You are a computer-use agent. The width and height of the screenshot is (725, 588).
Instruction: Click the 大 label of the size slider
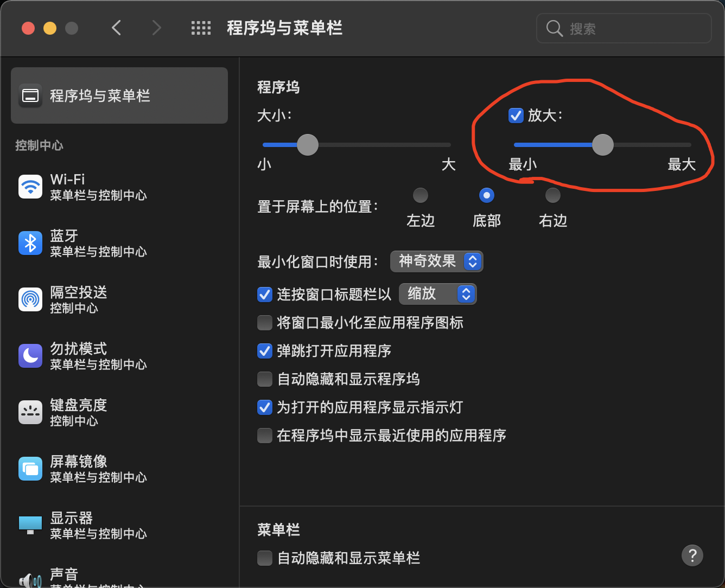pos(448,164)
